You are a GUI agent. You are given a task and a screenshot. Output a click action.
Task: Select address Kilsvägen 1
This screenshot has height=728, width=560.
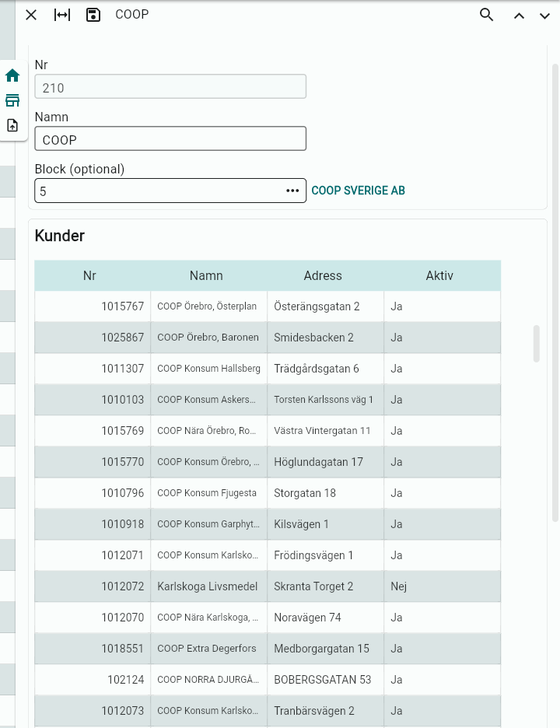(x=301, y=524)
